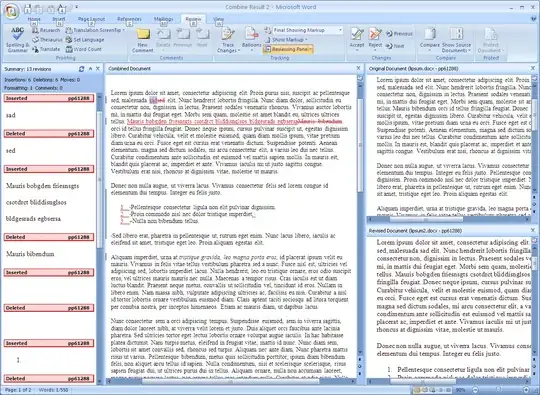Click the zoom out minus button
The image size is (540, 395).
[x=475, y=390]
